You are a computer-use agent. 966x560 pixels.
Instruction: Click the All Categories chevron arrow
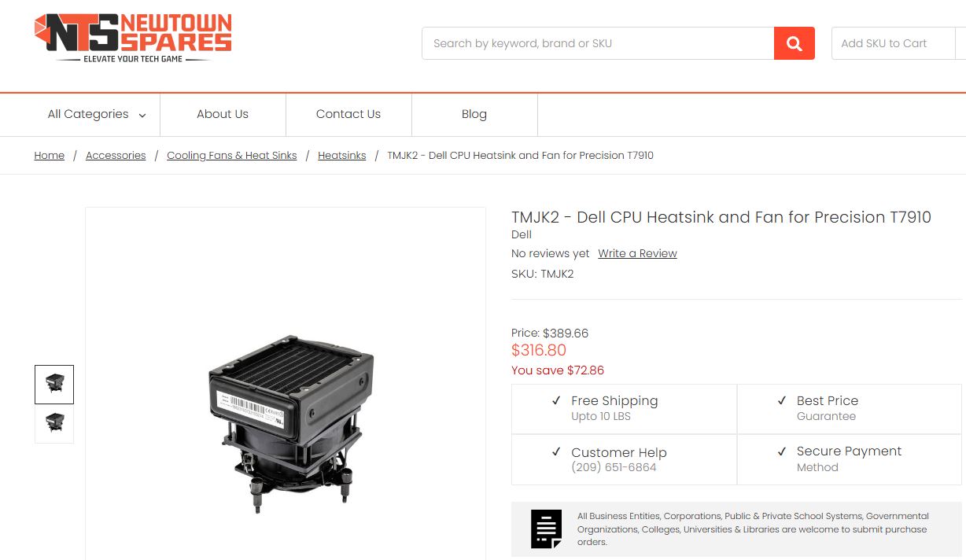coord(142,116)
